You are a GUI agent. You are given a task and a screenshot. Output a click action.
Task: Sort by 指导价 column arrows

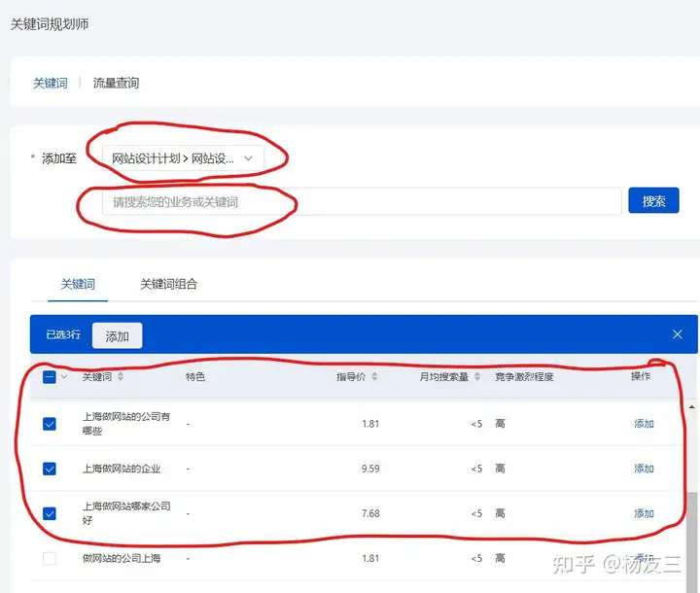374,377
